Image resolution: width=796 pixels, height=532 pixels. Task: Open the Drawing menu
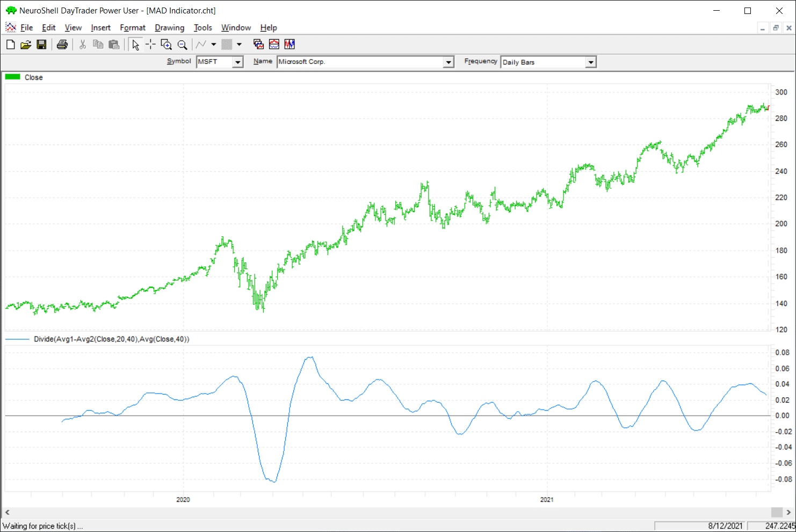pos(170,28)
